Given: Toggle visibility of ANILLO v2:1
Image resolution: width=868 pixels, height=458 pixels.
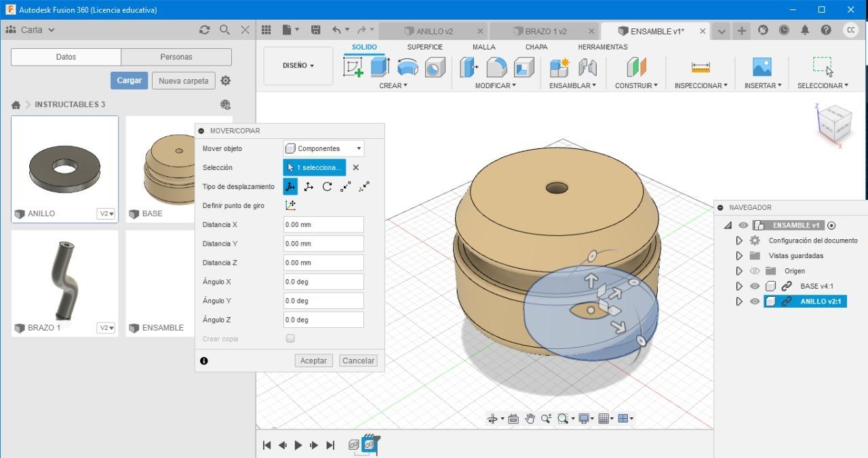Looking at the screenshot, I should click(755, 301).
